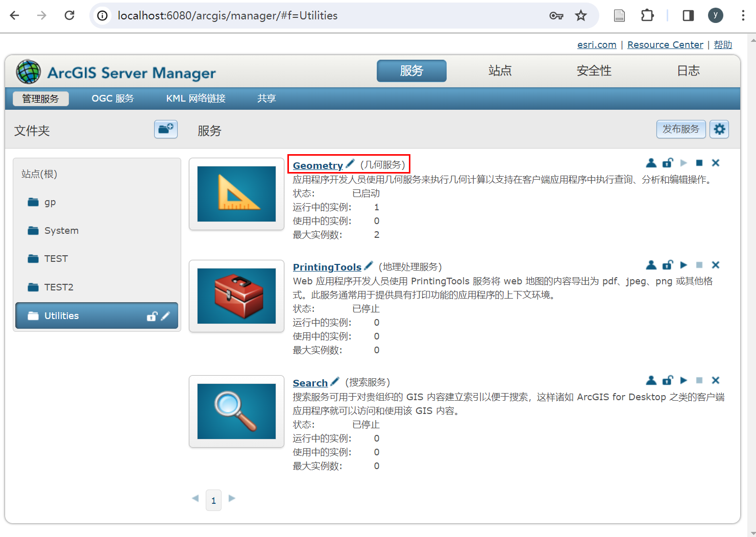756x537 pixels.
Task: Open Chrome three-dot menu
Action: point(743,16)
